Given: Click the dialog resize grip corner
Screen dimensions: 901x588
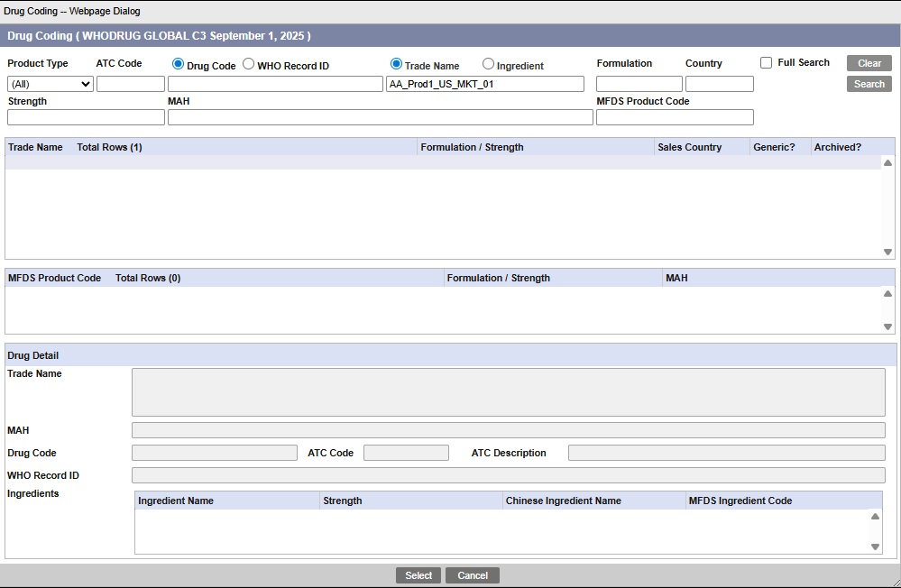Looking at the screenshot, I should pos(896,583).
